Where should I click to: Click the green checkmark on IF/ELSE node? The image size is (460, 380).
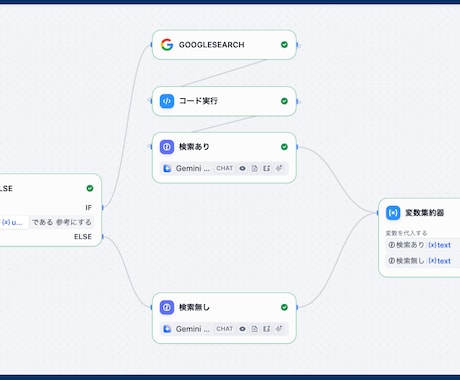[90, 188]
